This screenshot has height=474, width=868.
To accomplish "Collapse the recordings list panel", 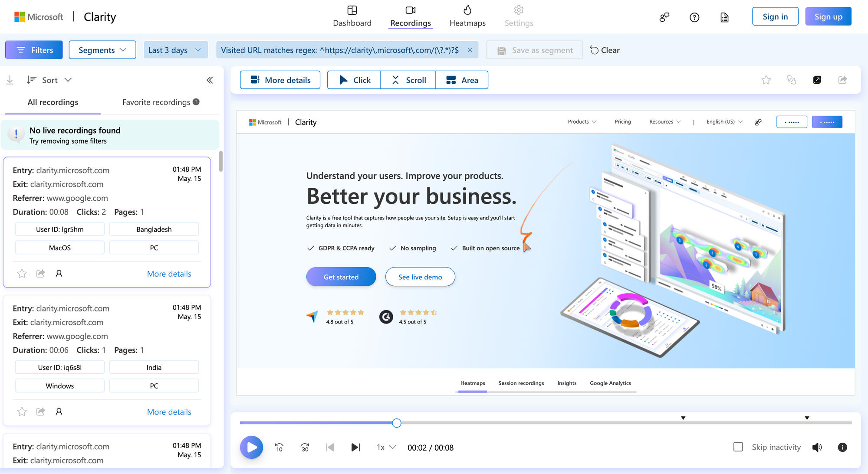I will 210,80.
